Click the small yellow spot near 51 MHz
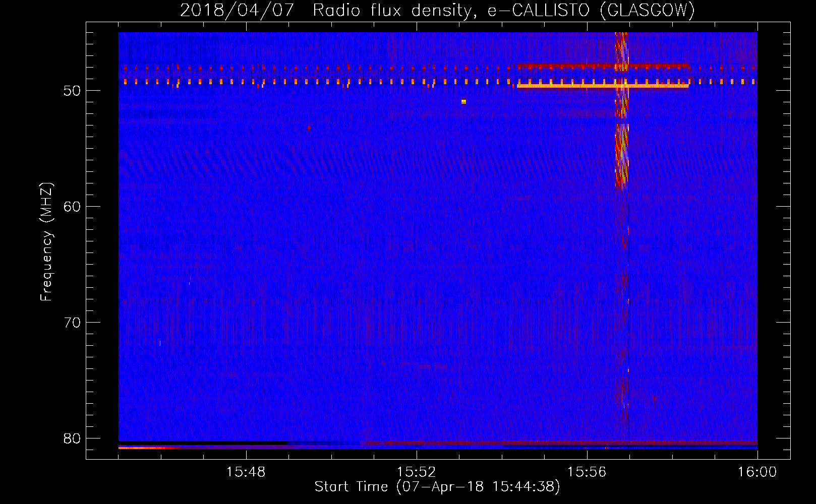 (463, 102)
